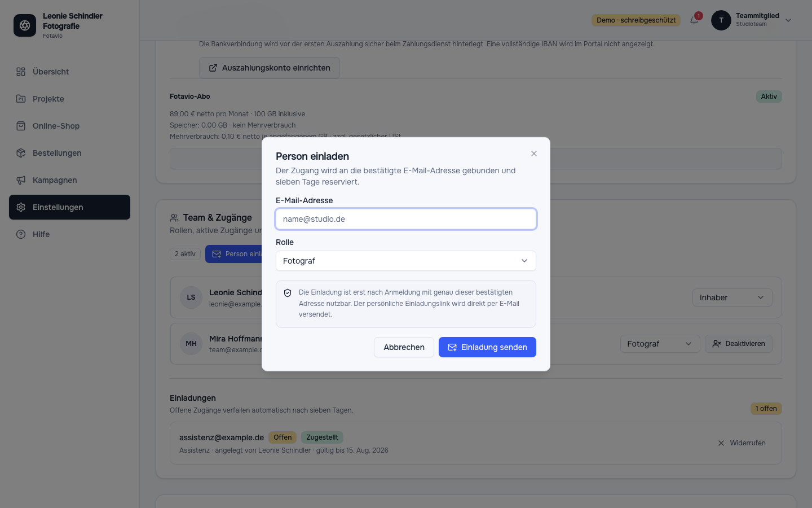Click Einladung senden button
This screenshot has width=812, height=508.
click(x=487, y=347)
